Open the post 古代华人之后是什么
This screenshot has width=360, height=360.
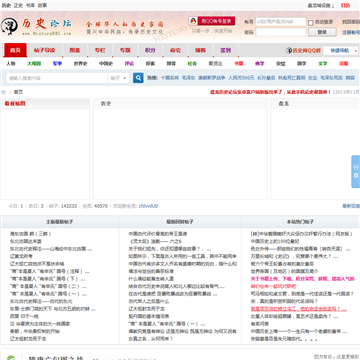149,301
